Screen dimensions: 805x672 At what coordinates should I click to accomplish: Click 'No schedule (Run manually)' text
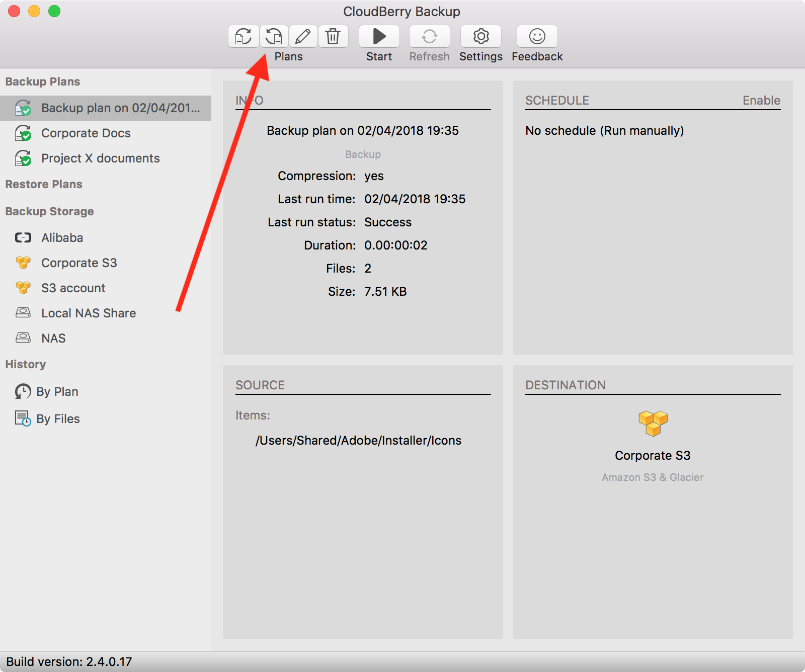tap(605, 131)
